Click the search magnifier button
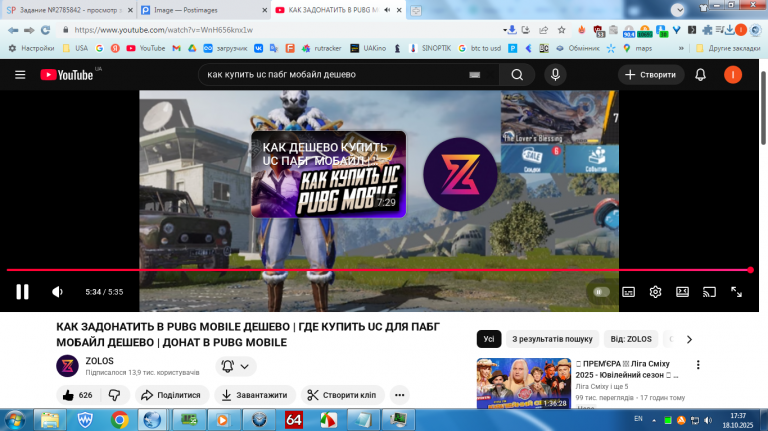The image size is (768, 431). (517, 74)
